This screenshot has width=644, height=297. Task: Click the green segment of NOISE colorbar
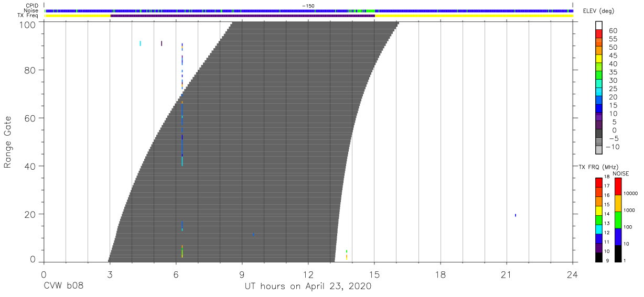point(618,220)
